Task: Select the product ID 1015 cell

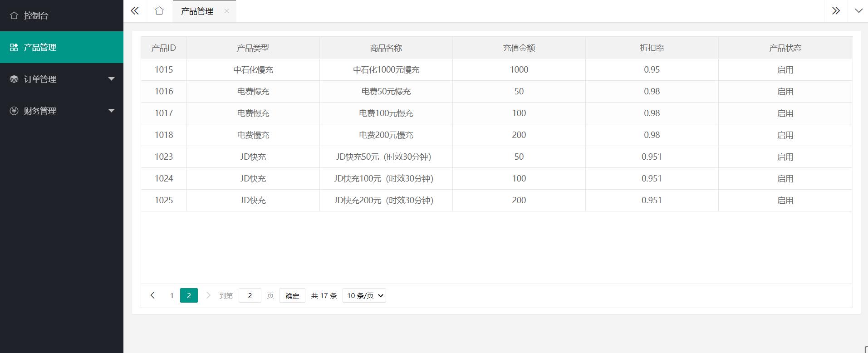Action: (164, 69)
